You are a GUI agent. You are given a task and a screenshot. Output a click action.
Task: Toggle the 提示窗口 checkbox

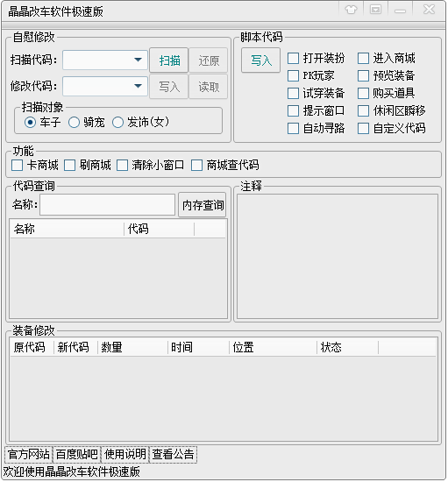click(x=293, y=110)
